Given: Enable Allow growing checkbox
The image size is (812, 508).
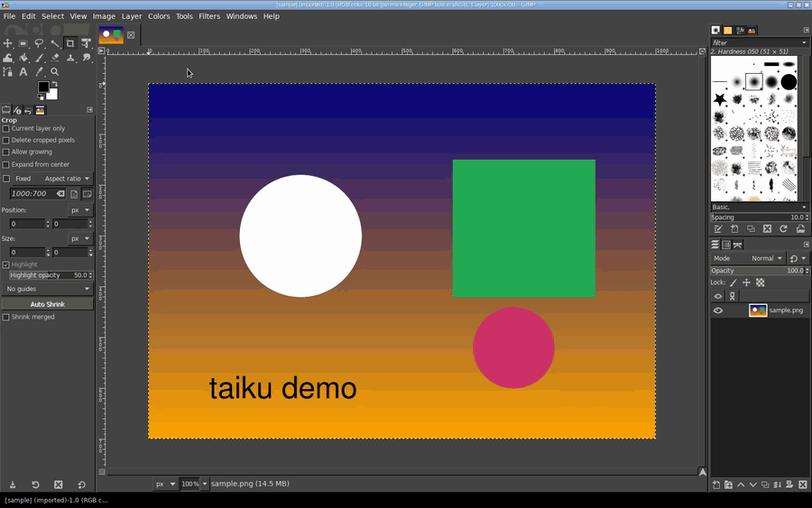Looking at the screenshot, I should point(6,152).
